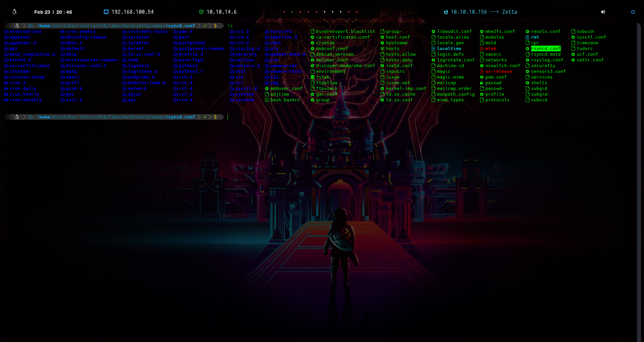Click the postgresql-common directory name
The height and width of the screenshot is (342, 644).
[x=202, y=49]
